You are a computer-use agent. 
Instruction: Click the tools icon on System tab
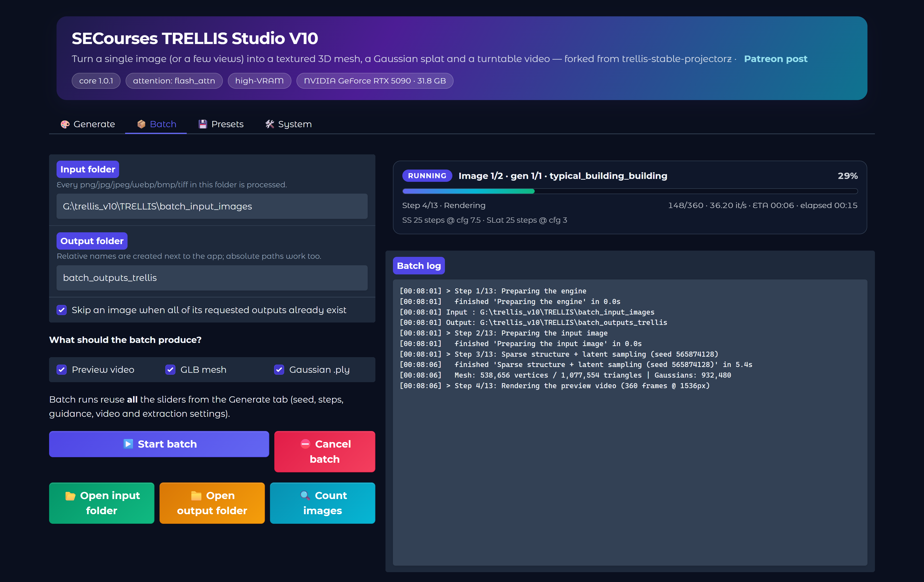click(x=270, y=124)
